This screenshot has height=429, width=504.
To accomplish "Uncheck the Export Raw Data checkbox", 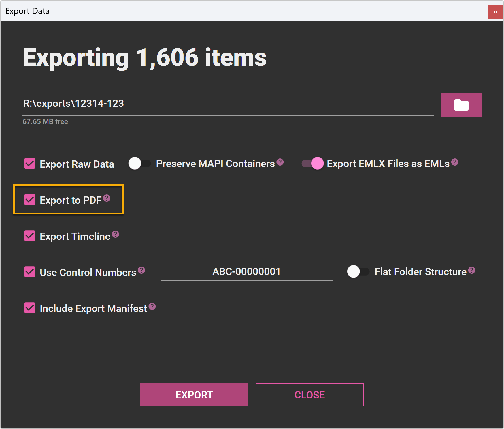I will click(30, 164).
